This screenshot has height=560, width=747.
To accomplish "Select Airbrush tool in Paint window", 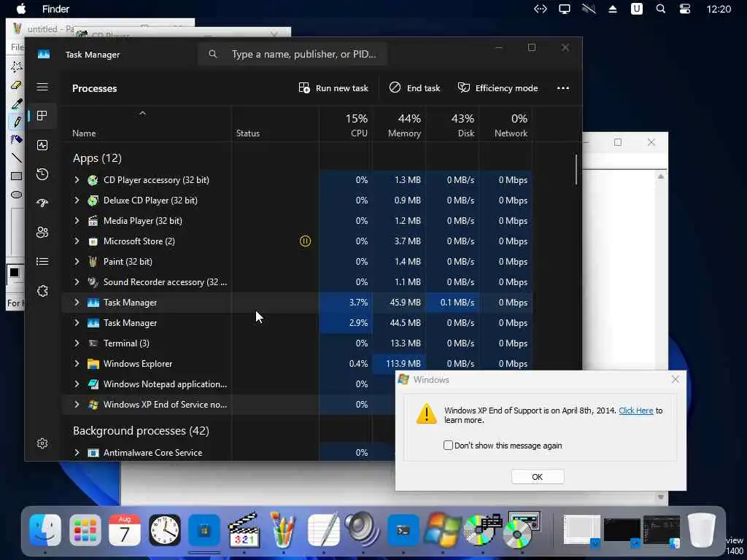I will pos(17,139).
